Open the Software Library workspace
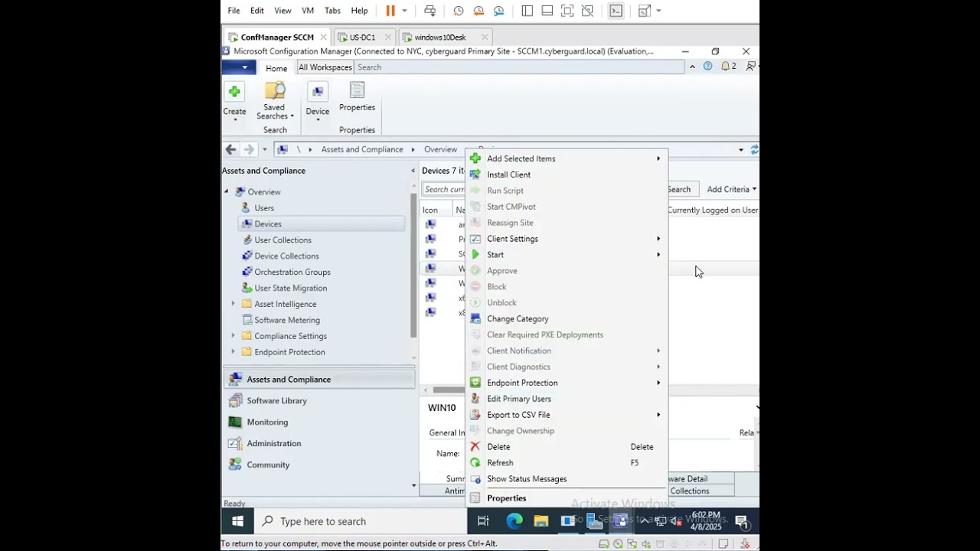The width and height of the screenshot is (980, 551). click(276, 400)
